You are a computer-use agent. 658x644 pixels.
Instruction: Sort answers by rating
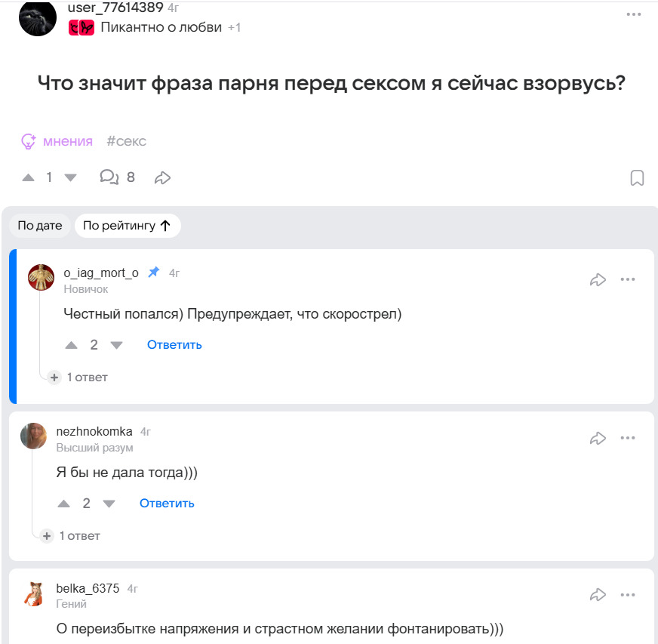(x=127, y=226)
